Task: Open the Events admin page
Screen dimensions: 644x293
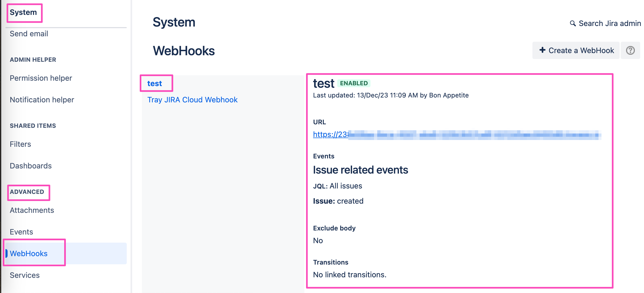Action: [21, 232]
